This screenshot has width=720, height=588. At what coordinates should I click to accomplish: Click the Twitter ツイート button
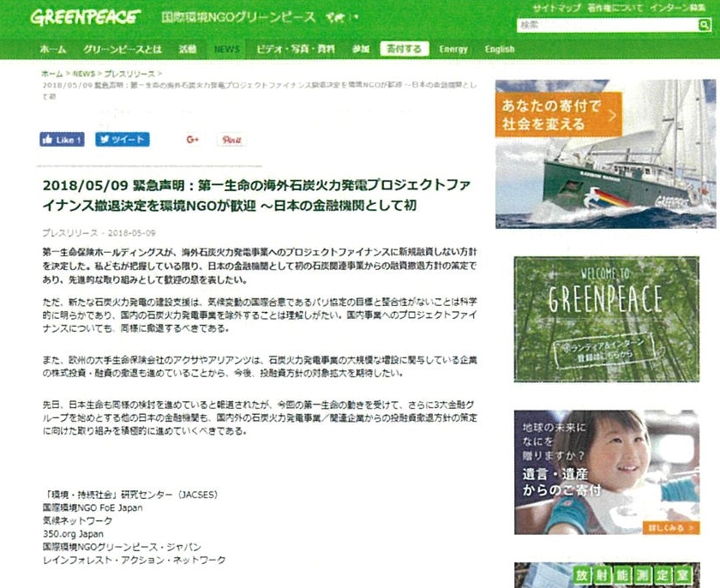(x=122, y=140)
